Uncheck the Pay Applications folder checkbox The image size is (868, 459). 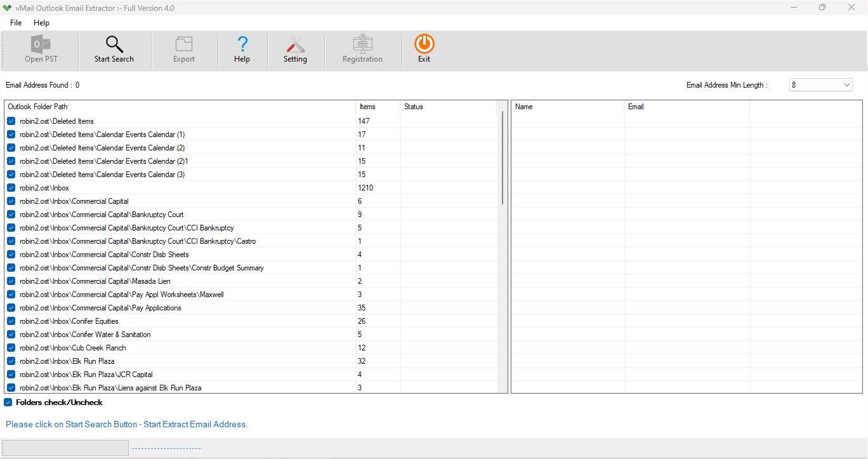pos(11,308)
